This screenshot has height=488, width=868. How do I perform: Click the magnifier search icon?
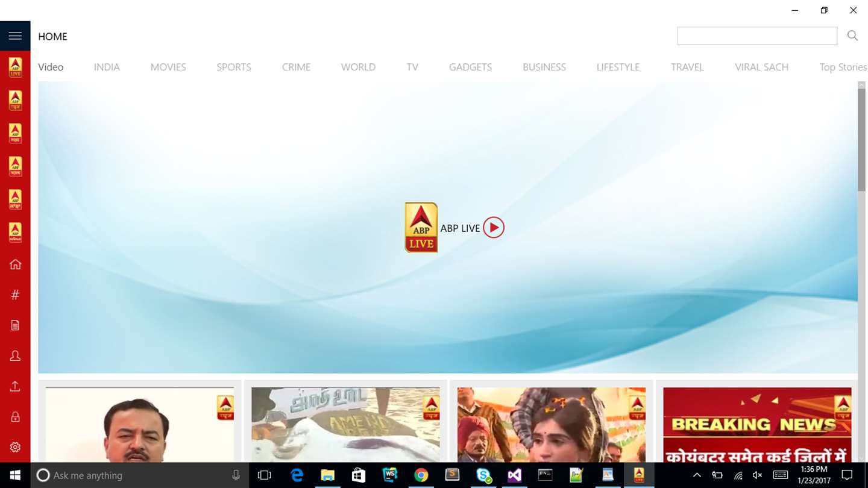pyautogui.click(x=852, y=36)
